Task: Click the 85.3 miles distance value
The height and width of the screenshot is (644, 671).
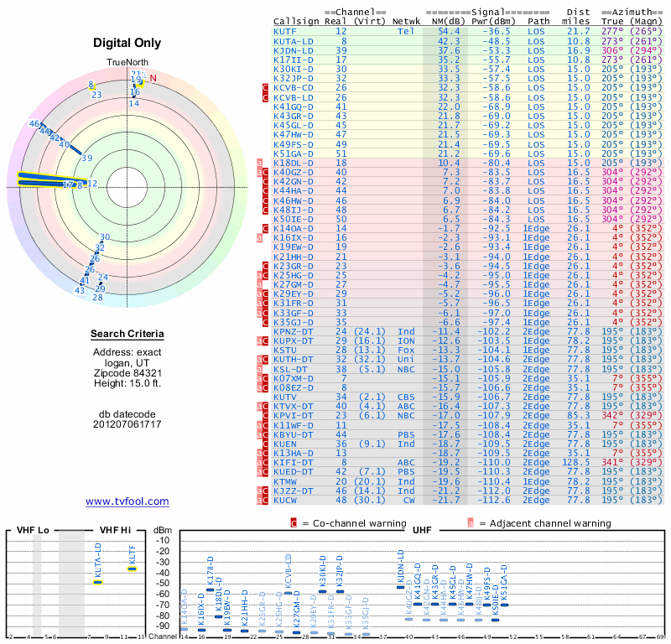Action: coord(579,416)
